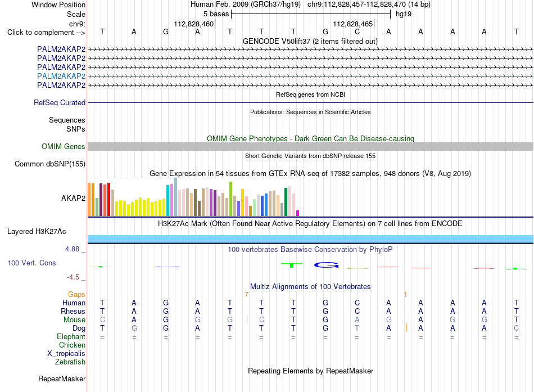Open the 'Multiz Alignments of 100 Vertebrates' title
Viewport: 534px width, 392px height.
[310, 287]
